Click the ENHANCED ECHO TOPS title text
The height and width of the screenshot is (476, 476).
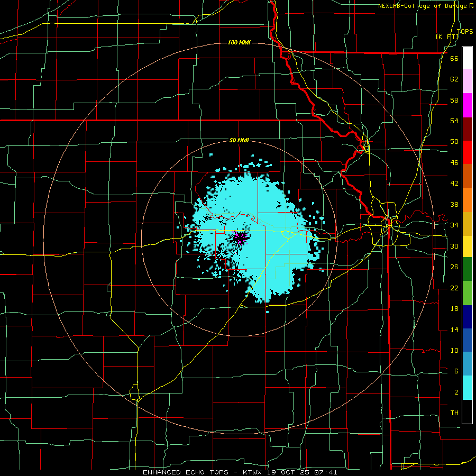(186, 472)
